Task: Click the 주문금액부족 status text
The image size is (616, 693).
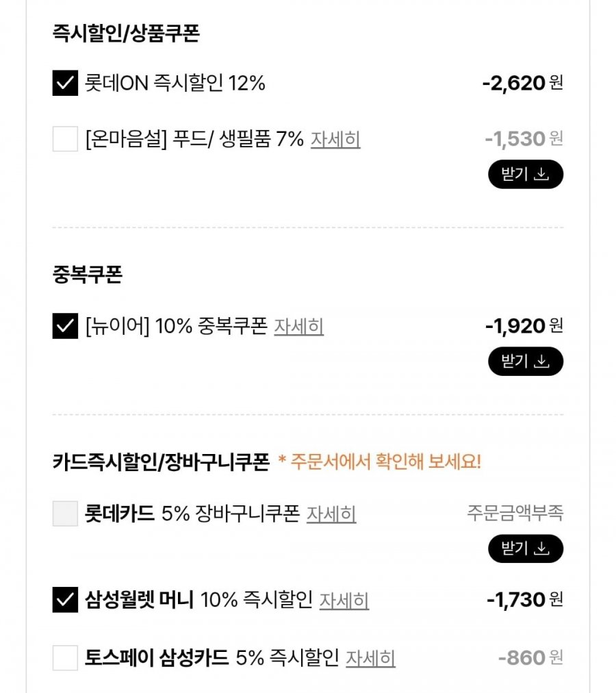Action: click(515, 514)
